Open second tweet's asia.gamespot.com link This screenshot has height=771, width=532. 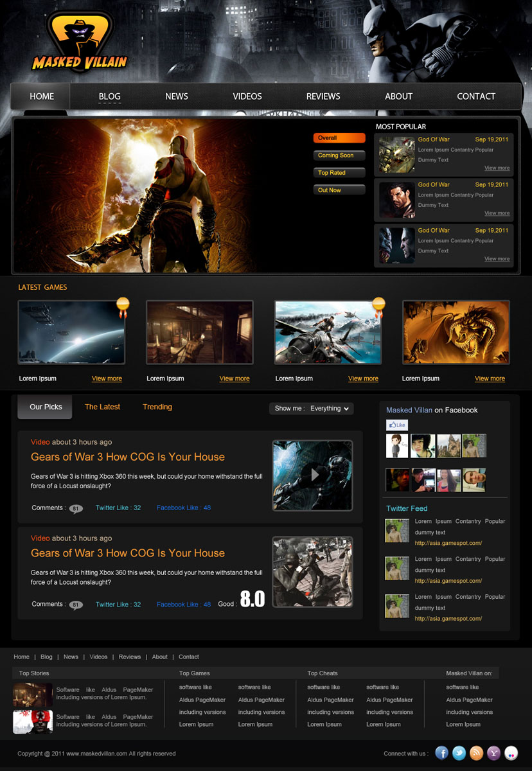(x=448, y=581)
